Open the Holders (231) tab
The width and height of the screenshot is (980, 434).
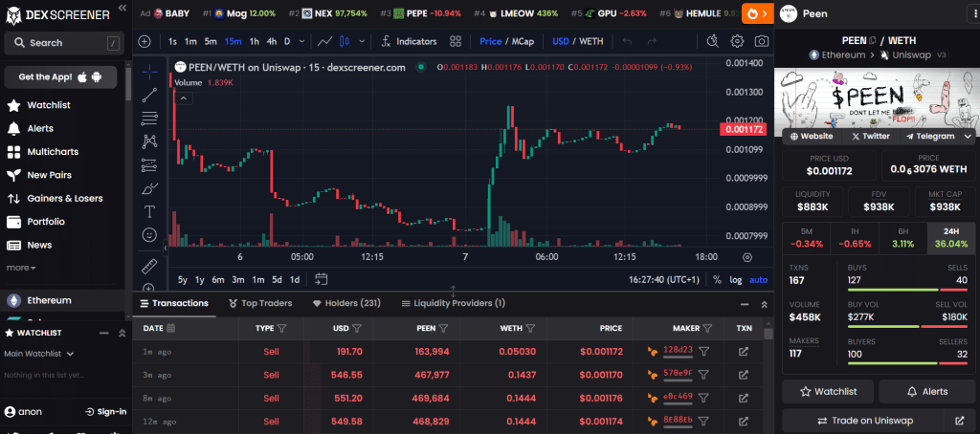pos(346,303)
